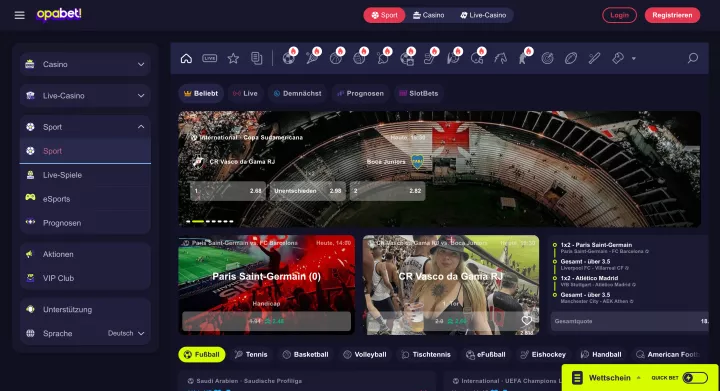This screenshot has height=391, width=720.
Task: Select the football icon in the toolbar
Action: [289, 58]
